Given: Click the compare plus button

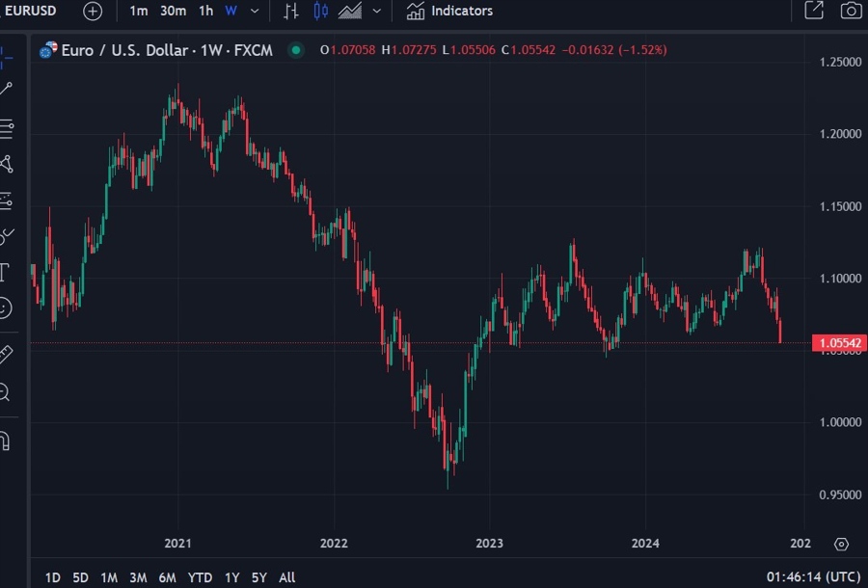Looking at the screenshot, I should (92, 12).
